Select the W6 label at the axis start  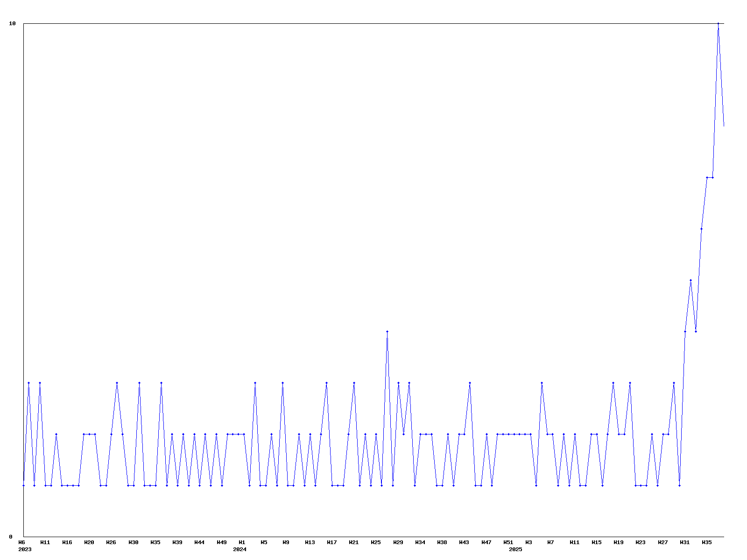click(x=21, y=542)
